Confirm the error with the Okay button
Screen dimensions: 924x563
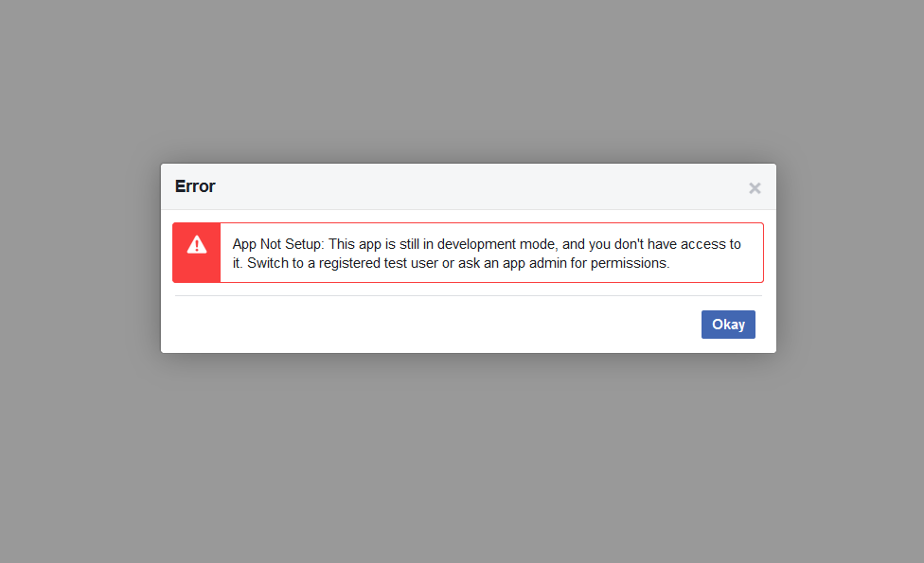click(728, 325)
